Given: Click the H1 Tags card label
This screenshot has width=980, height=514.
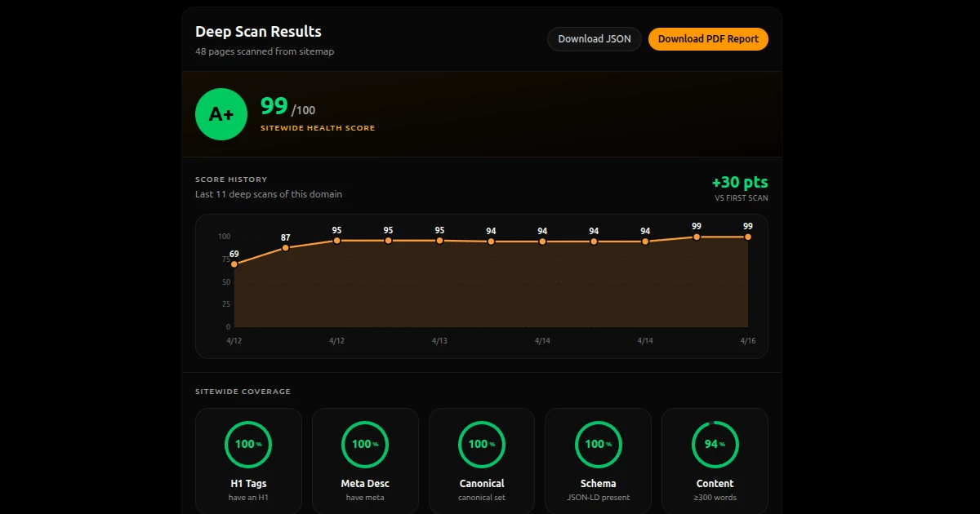Looking at the screenshot, I should coord(248,484).
